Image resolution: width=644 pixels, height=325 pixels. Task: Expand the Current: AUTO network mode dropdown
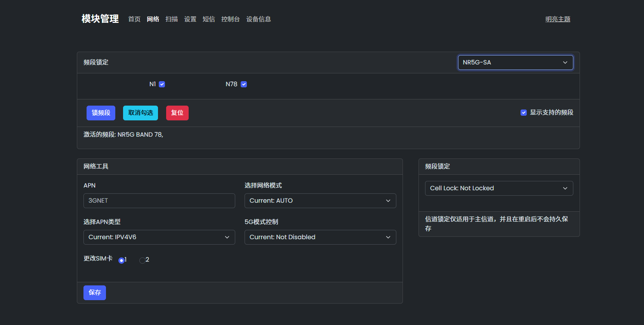[x=320, y=201]
